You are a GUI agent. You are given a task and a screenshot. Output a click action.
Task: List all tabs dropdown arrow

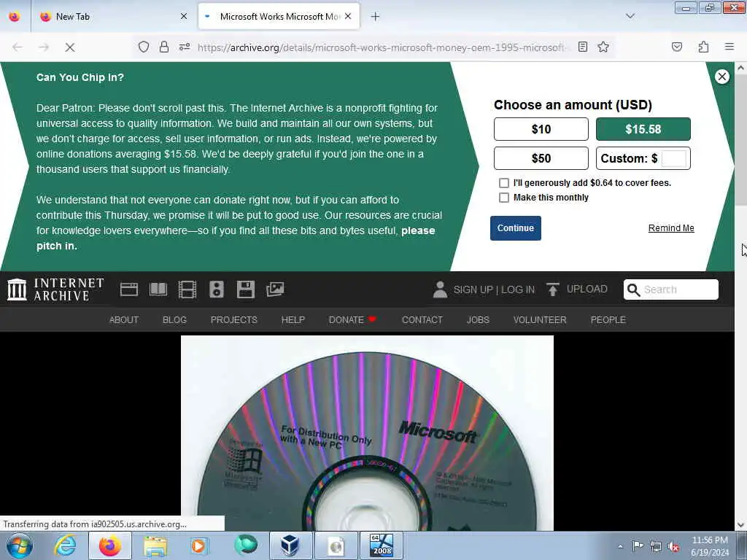(630, 16)
